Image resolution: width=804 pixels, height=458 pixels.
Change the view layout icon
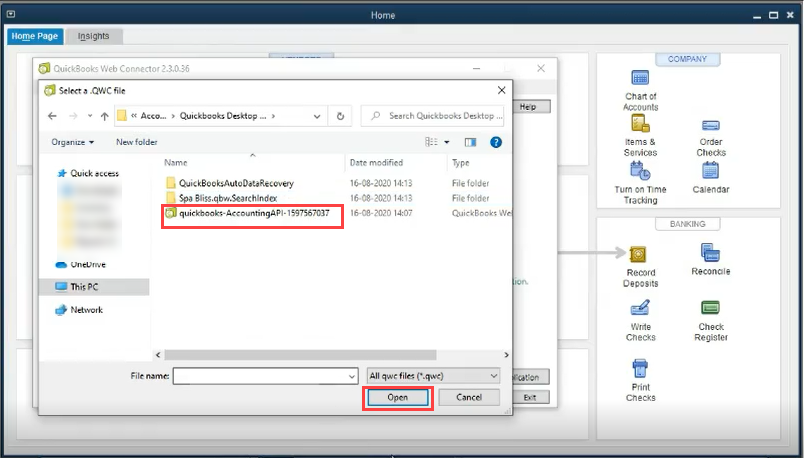(x=431, y=142)
